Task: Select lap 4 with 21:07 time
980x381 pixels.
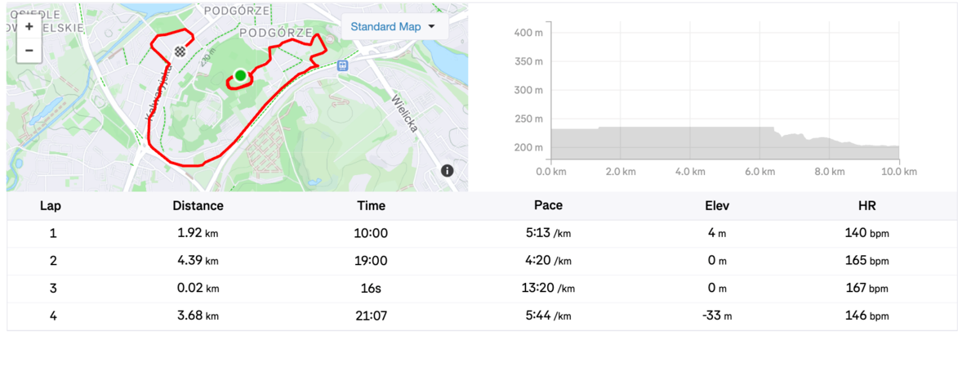Action: tap(370, 316)
